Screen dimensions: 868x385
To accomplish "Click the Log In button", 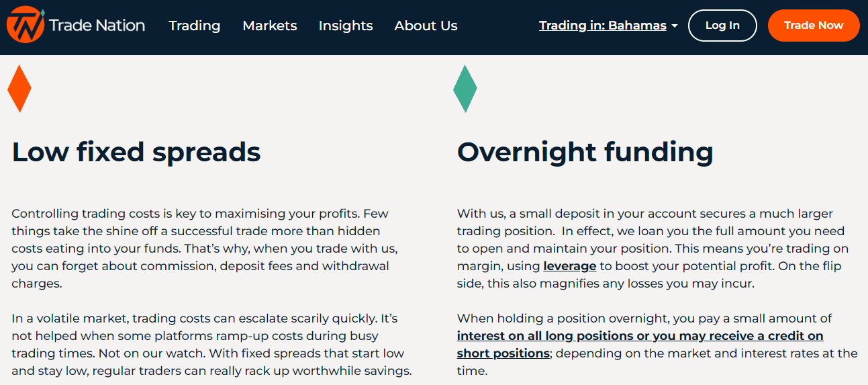I will pyautogui.click(x=722, y=26).
